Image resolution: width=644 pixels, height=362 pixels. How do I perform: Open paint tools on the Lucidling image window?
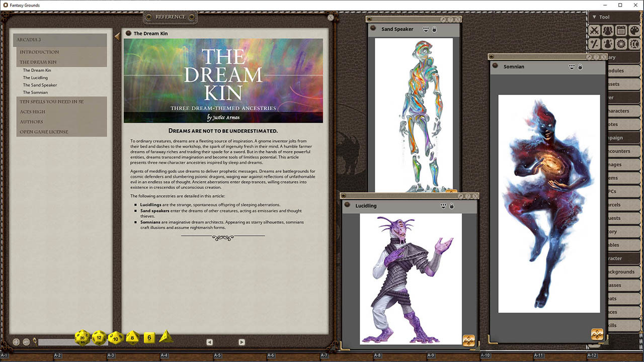pos(468,341)
